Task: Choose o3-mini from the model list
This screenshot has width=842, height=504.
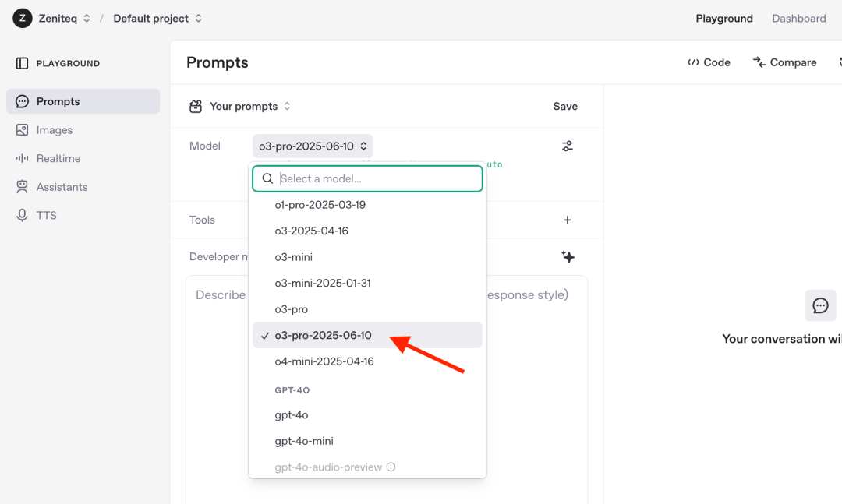Action: click(x=367, y=257)
